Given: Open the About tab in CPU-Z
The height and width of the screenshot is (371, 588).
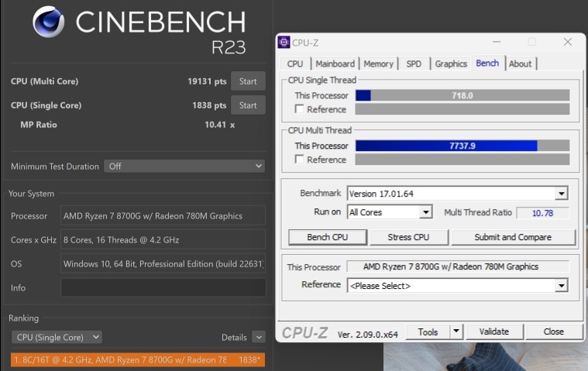Looking at the screenshot, I should tap(521, 64).
